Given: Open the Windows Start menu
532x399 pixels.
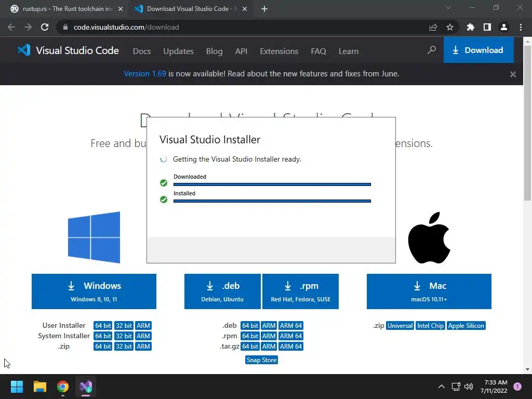Looking at the screenshot, I should click(x=17, y=387).
